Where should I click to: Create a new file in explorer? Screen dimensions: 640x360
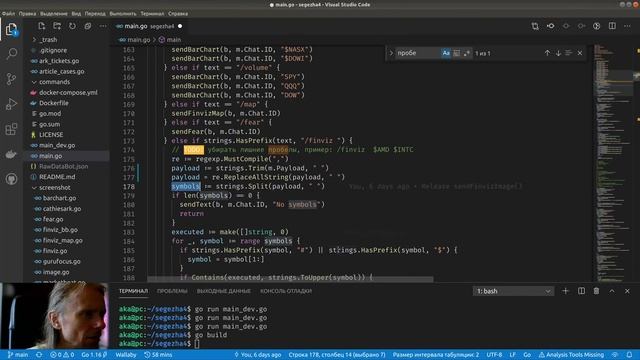[42, 26]
